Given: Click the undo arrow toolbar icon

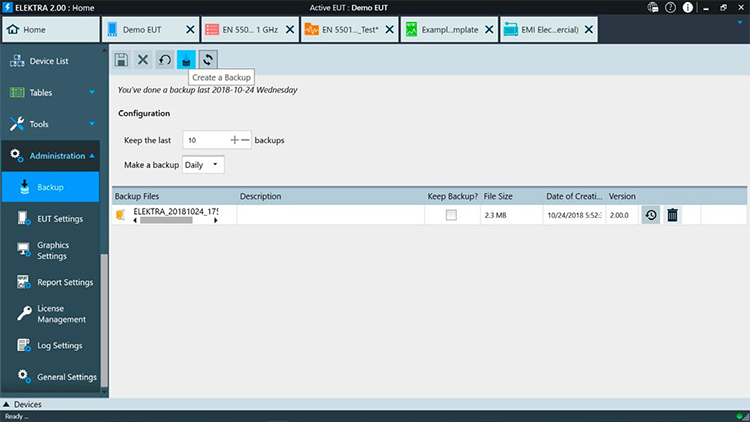Looking at the screenshot, I should pos(164,60).
